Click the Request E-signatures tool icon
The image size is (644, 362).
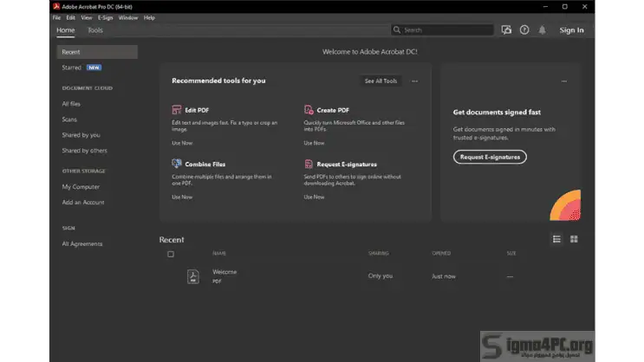309,164
